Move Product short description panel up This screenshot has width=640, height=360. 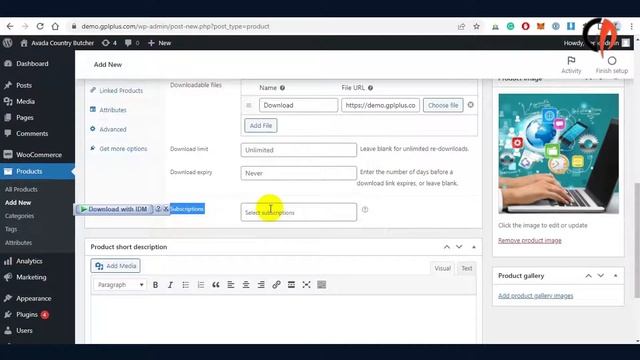click(447, 247)
